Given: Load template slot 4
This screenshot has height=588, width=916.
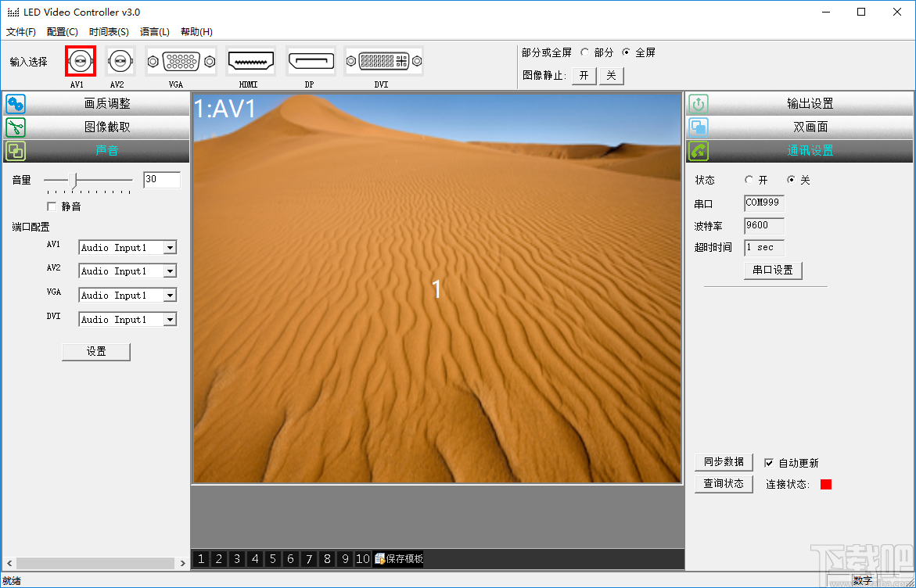Looking at the screenshot, I should tap(255, 559).
